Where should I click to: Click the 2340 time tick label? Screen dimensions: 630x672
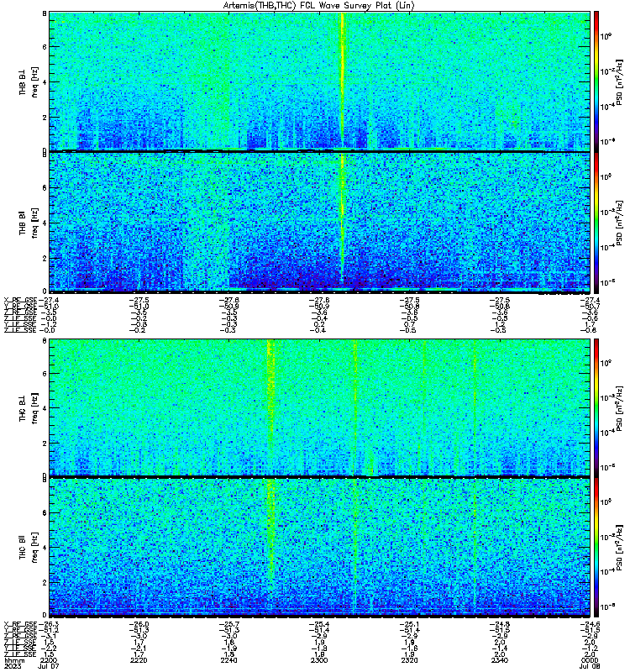(500, 660)
